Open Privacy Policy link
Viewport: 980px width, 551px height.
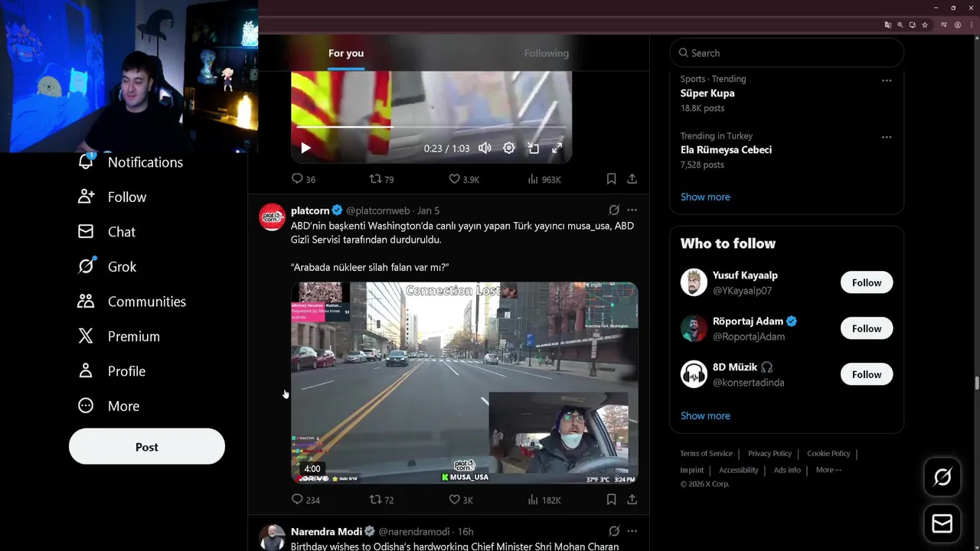click(769, 453)
